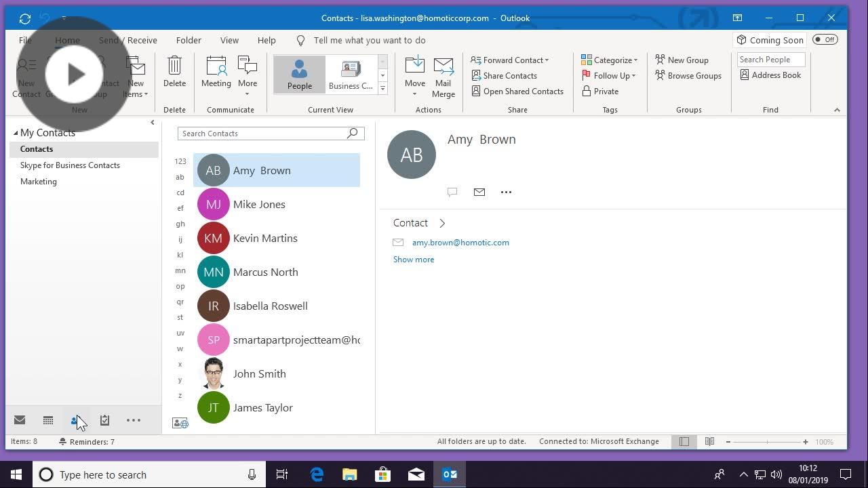Click Reminders: 7 in status bar
The image size is (868, 488).
coord(87,442)
